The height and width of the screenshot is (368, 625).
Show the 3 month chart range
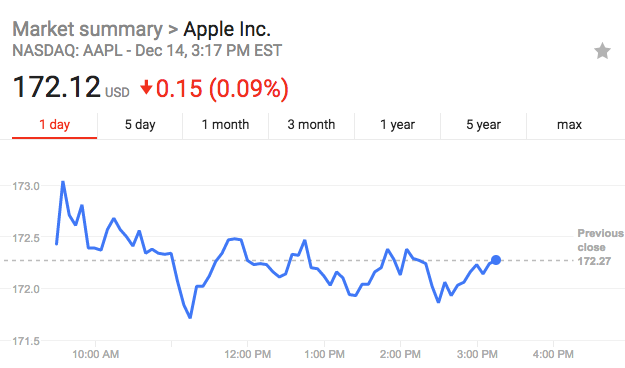(x=311, y=125)
